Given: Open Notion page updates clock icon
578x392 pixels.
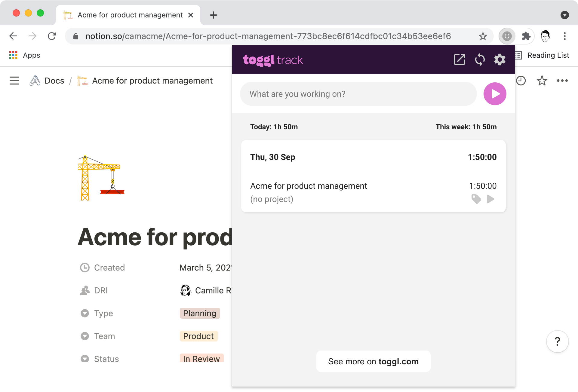Looking at the screenshot, I should tap(521, 81).
